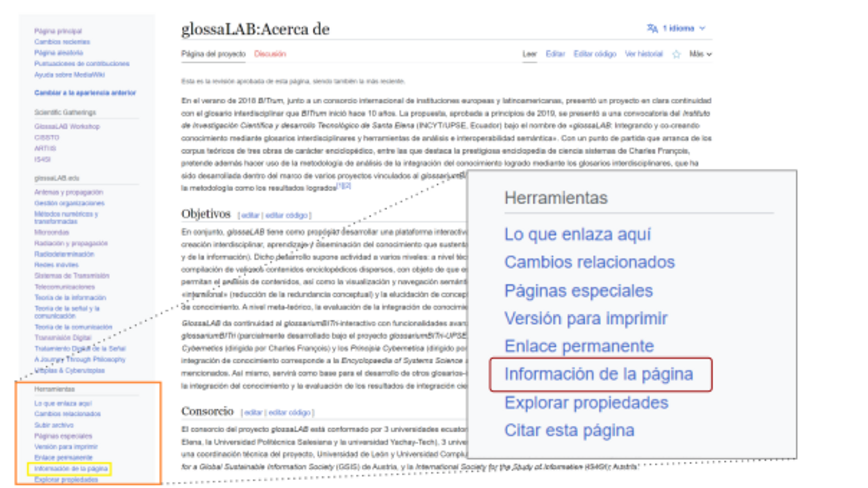
Task: Open "Puntuaciones de contribuciones" link
Action: click(82, 63)
